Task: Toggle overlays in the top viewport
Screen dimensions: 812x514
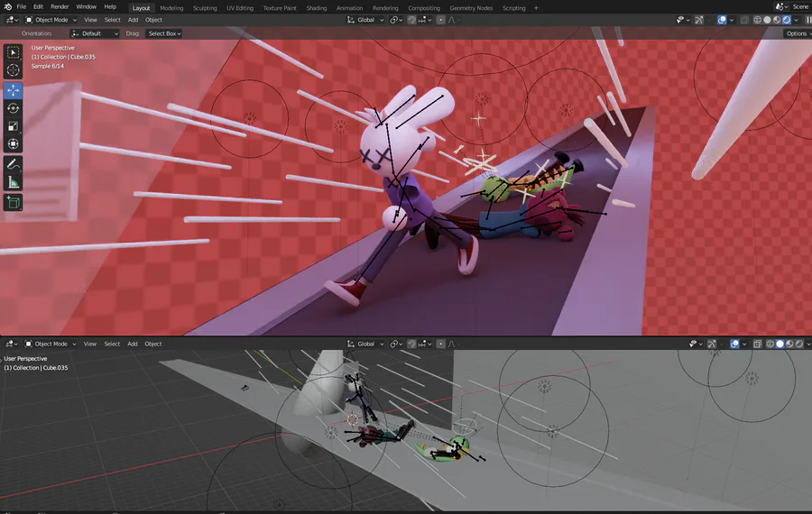Action: pos(722,20)
